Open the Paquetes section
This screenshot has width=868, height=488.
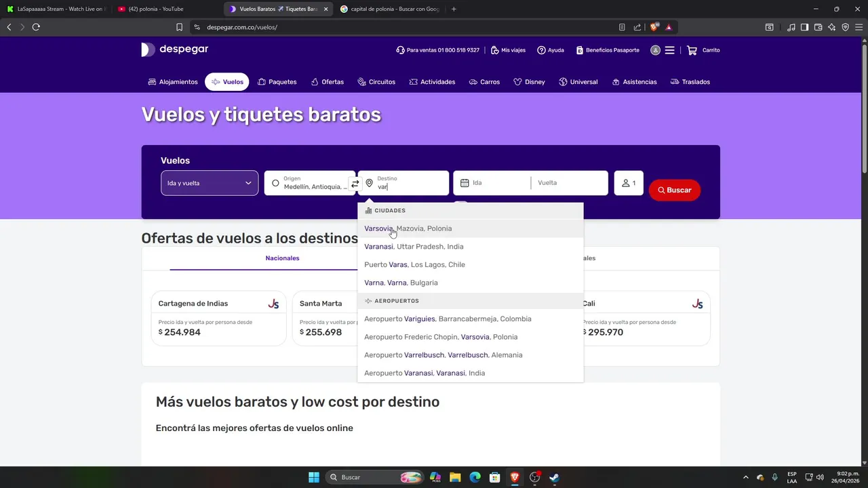pos(277,82)
